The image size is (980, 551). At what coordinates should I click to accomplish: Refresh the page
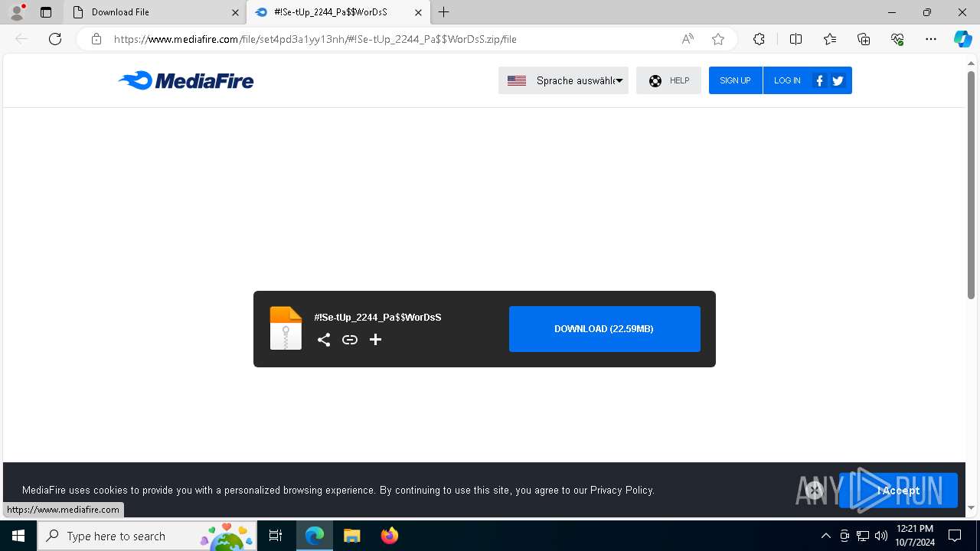(x=55, y=39)
